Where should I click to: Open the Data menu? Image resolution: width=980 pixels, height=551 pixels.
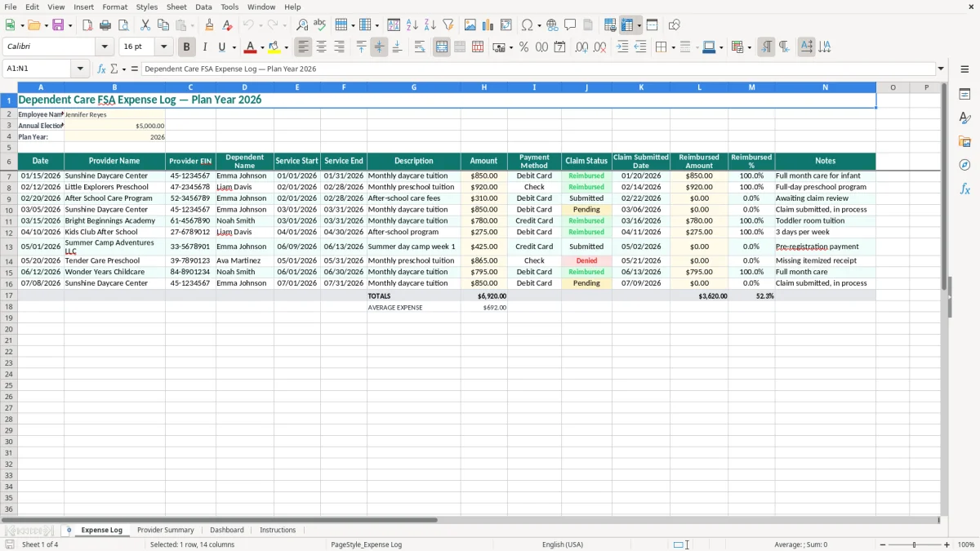pos(203,7)
